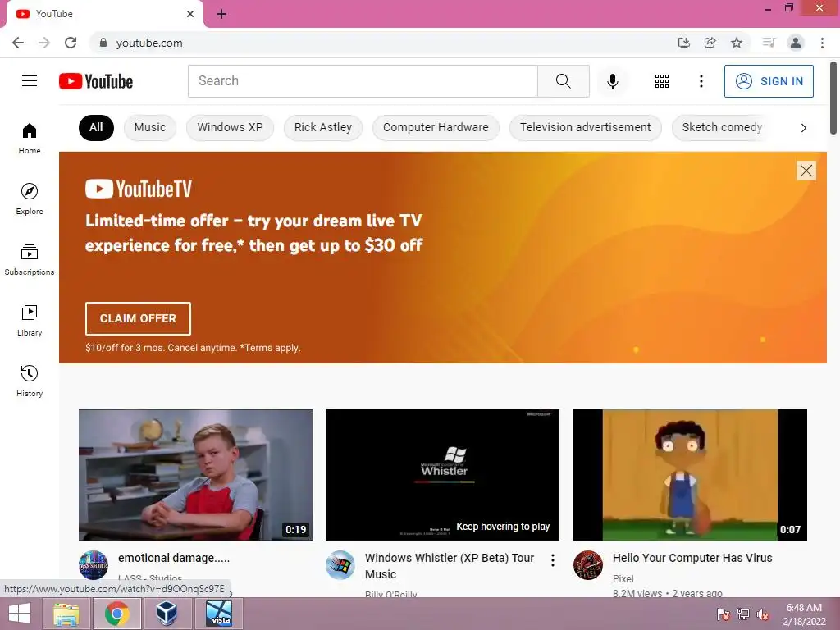Screen dimensions: 840x630
Task: Open Action Center flag tray icon
Action: click(x=723, y=615)
